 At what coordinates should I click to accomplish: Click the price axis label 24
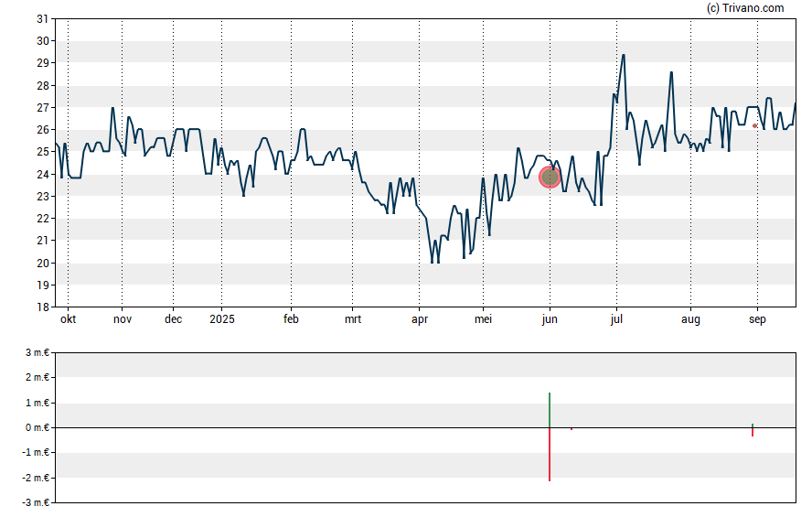coord(42,174)
